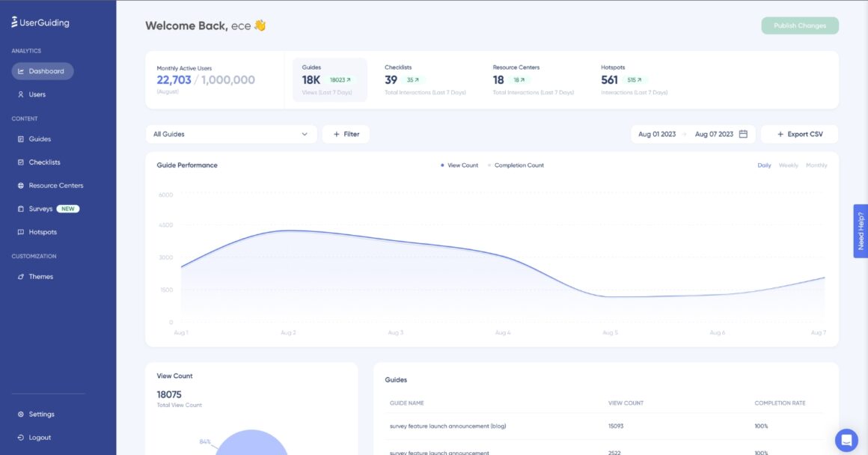Click the Total View Count value 18075
The image size is (868, 455).
169,394
